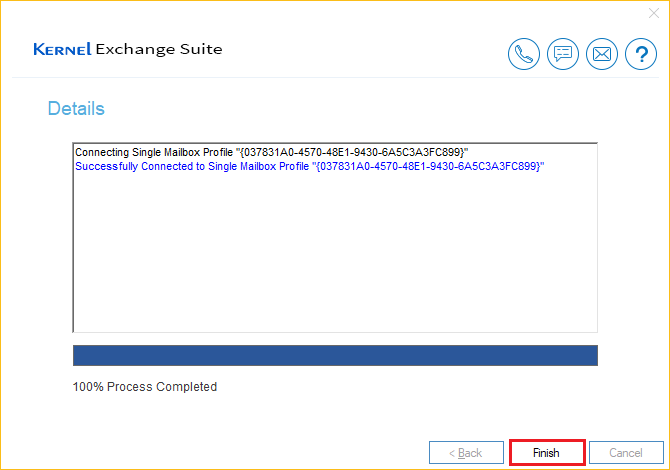Screen dimensions: 670x470
Task: Open the help question mark icon
Action: 641,54
